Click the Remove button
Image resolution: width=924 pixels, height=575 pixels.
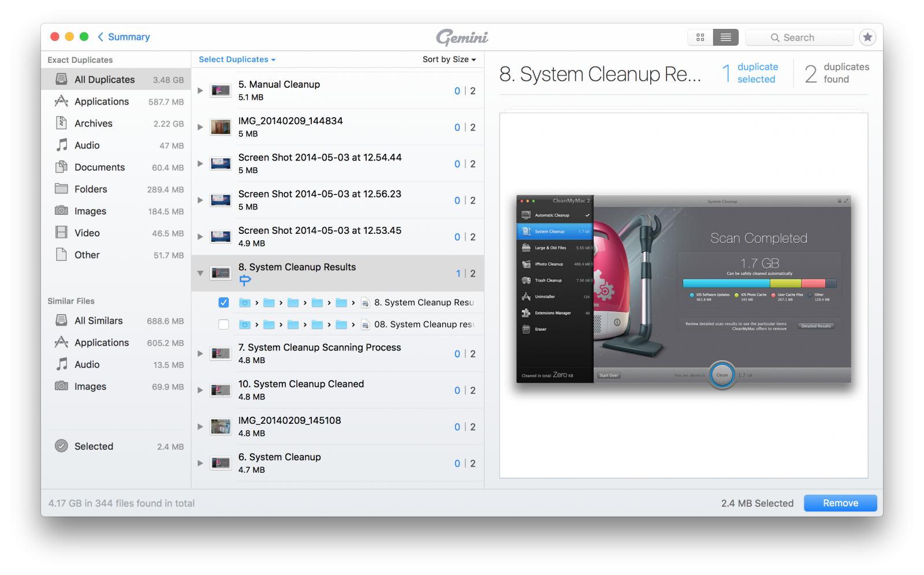tap(840, 503)
